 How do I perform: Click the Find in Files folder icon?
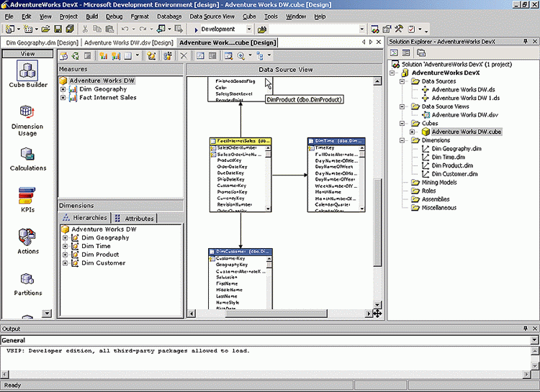262,29
